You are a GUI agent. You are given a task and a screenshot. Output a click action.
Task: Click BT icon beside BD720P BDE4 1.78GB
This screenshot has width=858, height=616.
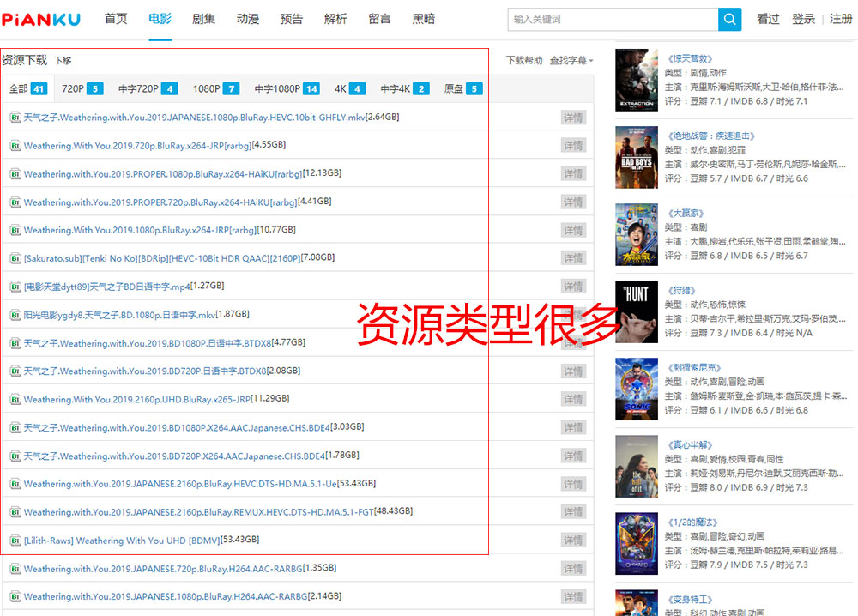tap(15, 456)
